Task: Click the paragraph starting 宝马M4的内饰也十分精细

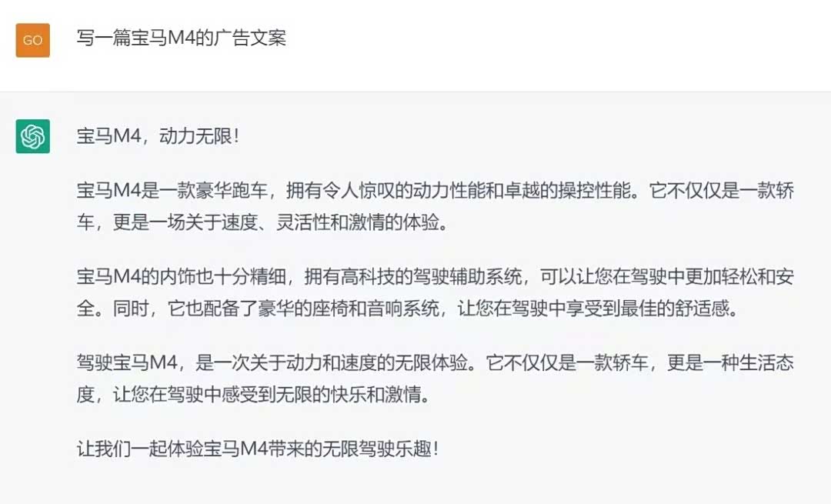Action: 435,292
